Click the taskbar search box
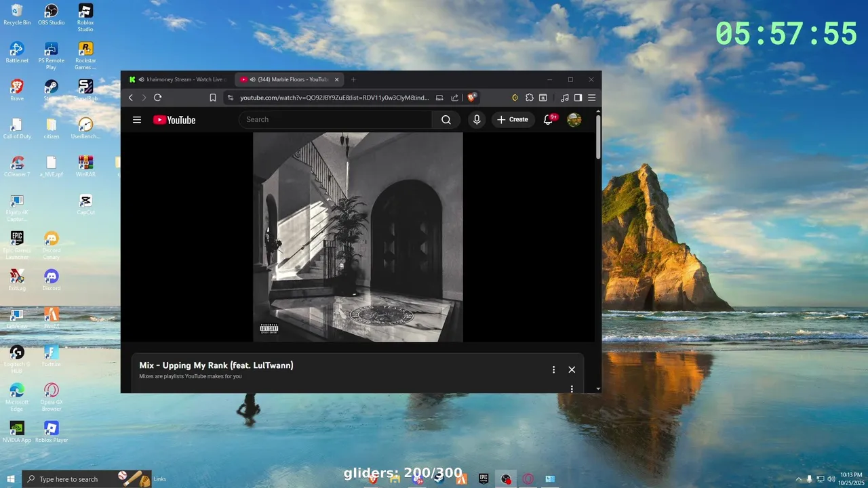This screenshot has width=868, height=488. click(86, 479)
